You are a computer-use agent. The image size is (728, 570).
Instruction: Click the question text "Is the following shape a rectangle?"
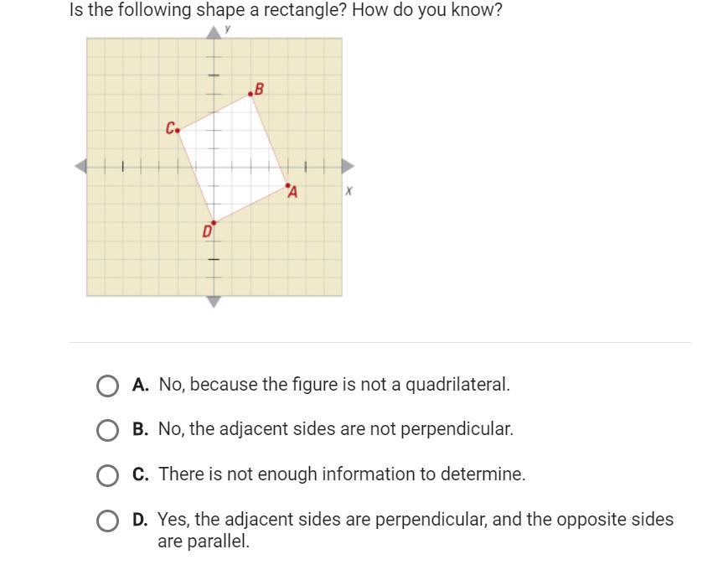pyautogui.click(x=209, y=11)
